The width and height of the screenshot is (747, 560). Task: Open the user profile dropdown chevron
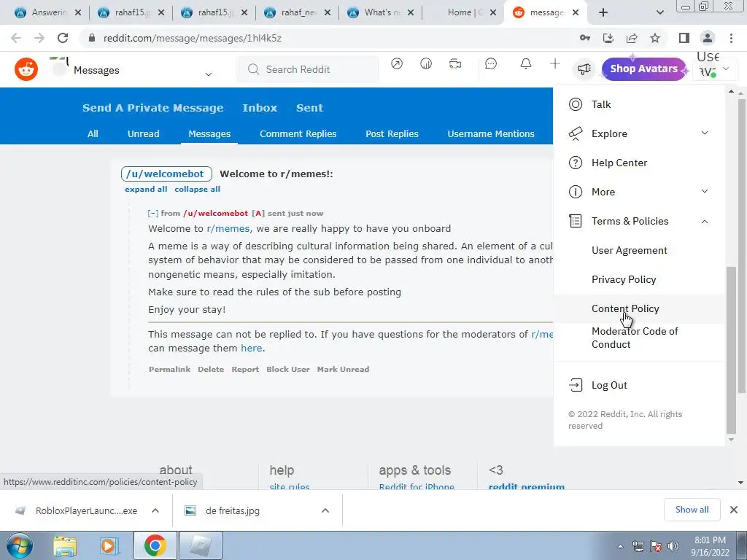pyautogui.click(x=726, y=69)
